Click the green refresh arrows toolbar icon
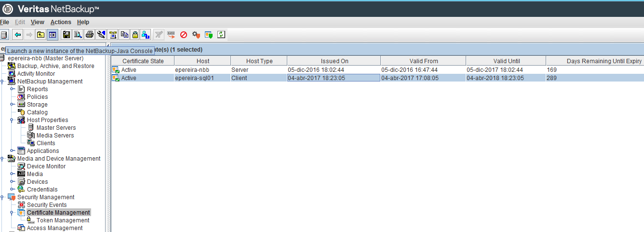Image resolution: width=644 pixels, height=232 pixels. 221,35
